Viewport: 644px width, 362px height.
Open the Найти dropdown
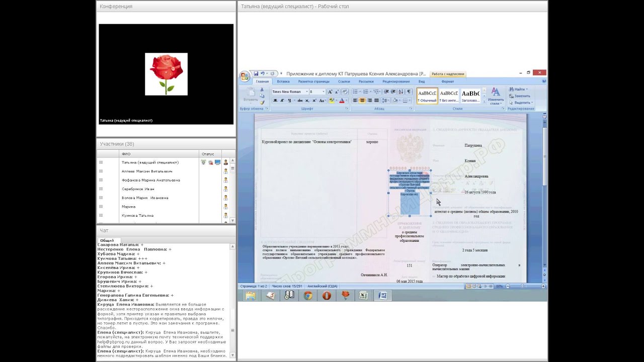tap(527, 89)
